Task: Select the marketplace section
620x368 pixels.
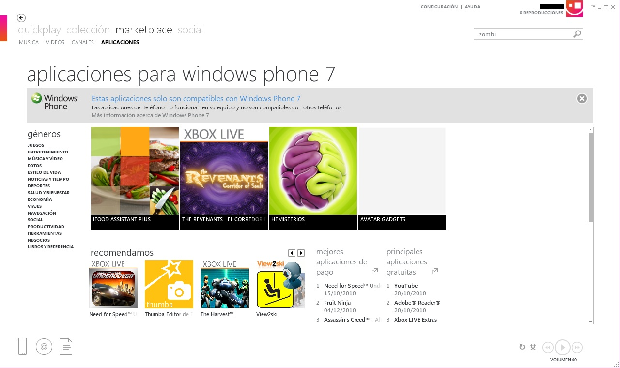Action: pyautogui.click(x=144, y=30)
